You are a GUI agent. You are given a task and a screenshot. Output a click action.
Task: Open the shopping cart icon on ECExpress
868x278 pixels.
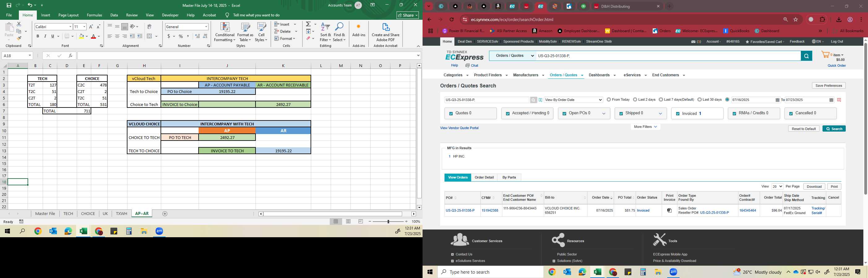pyautogui.click(x=825, y=55)
